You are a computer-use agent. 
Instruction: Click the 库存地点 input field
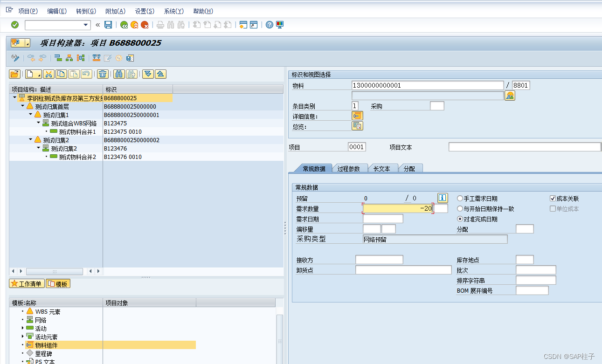tap(525, 260)
